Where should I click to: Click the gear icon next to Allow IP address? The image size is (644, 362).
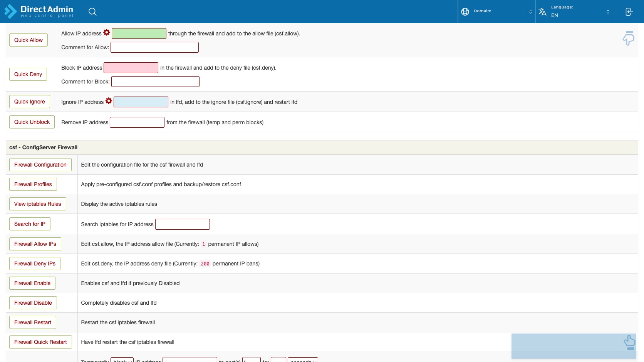(x=107, y=33)
